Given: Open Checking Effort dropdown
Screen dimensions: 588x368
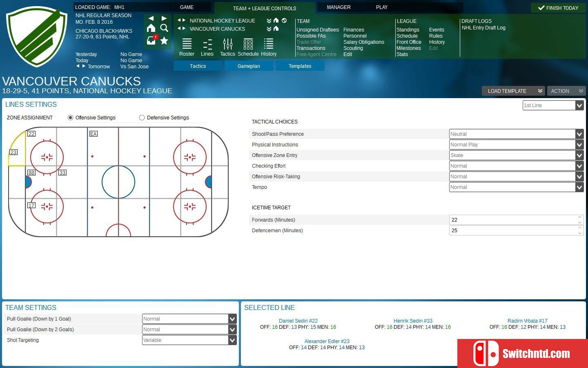Looking at the screenshot, I should tap(516, 166).
